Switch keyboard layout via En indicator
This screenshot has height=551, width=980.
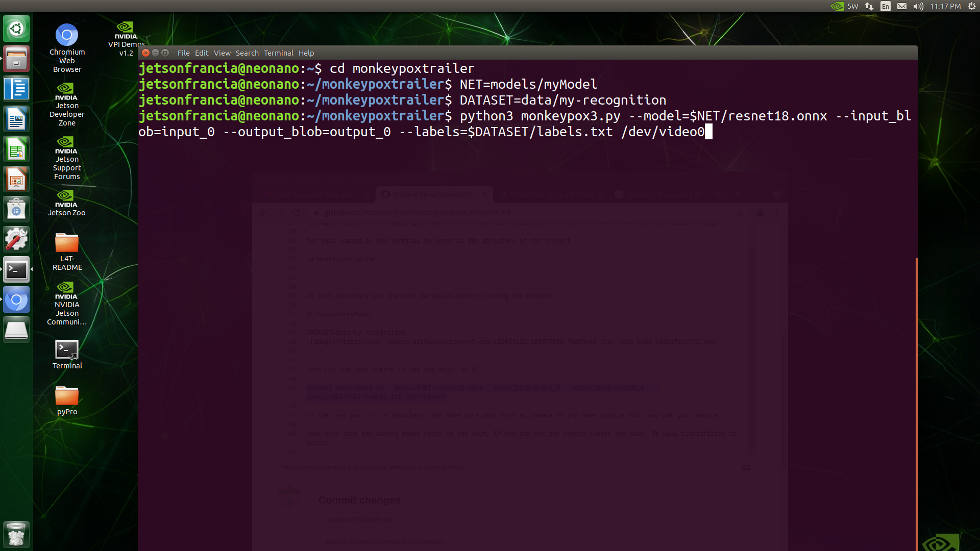tap(886, 6)
